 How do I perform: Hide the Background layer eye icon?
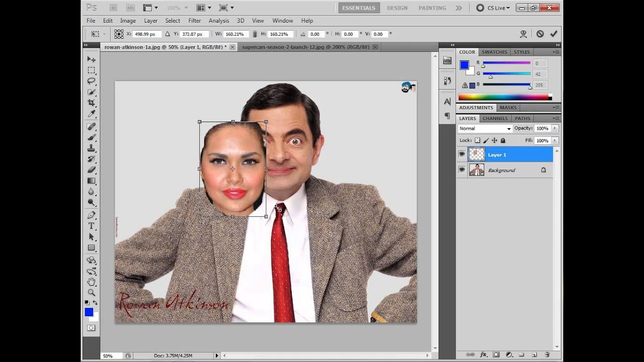(462, 170)
